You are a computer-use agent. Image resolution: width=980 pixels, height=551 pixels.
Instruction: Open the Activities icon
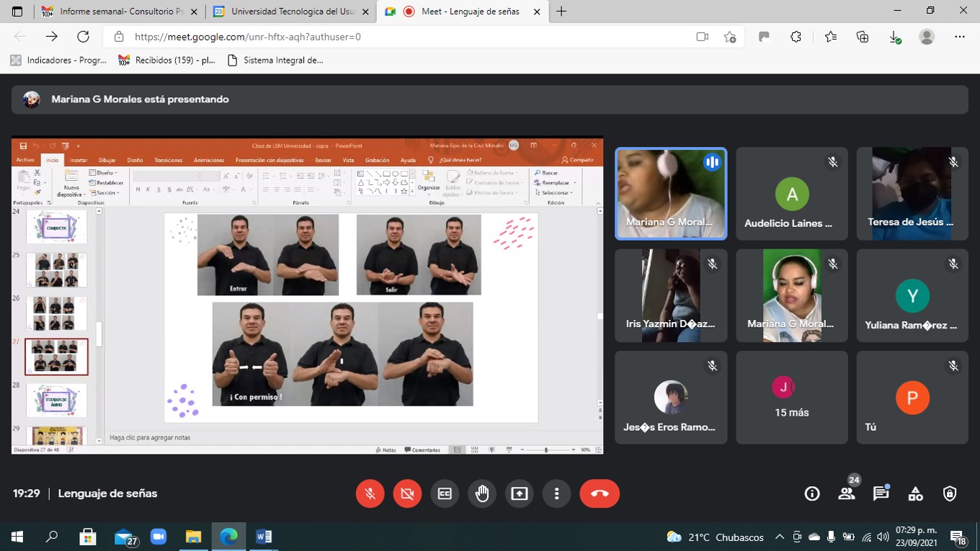[x=915, y=493]
